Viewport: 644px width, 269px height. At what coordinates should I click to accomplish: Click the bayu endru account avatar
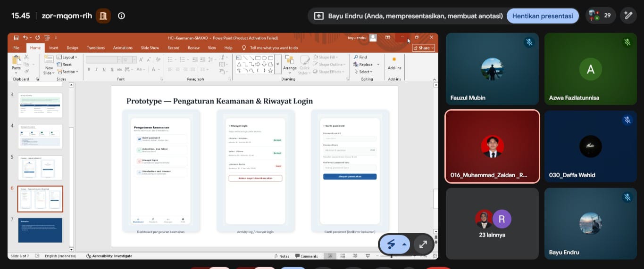[x=373, y=38]
